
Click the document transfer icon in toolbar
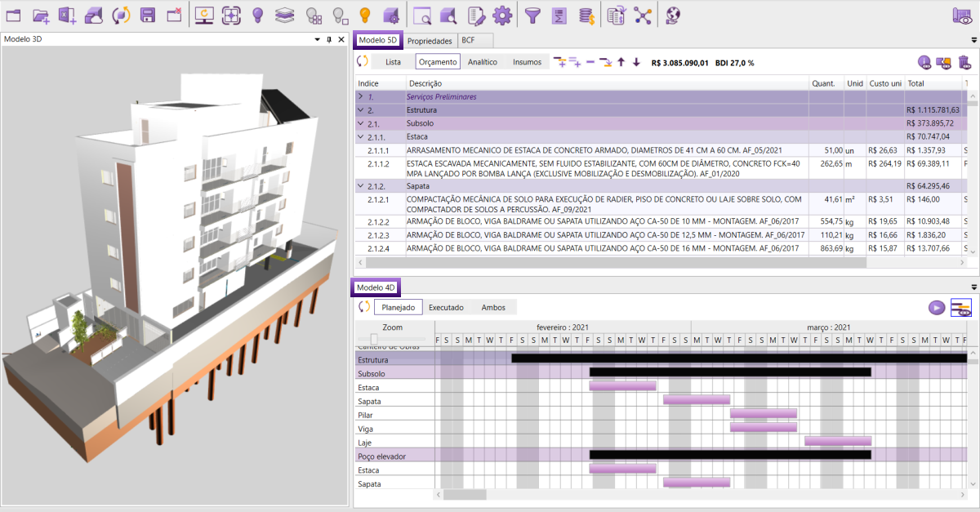[617, 14]
